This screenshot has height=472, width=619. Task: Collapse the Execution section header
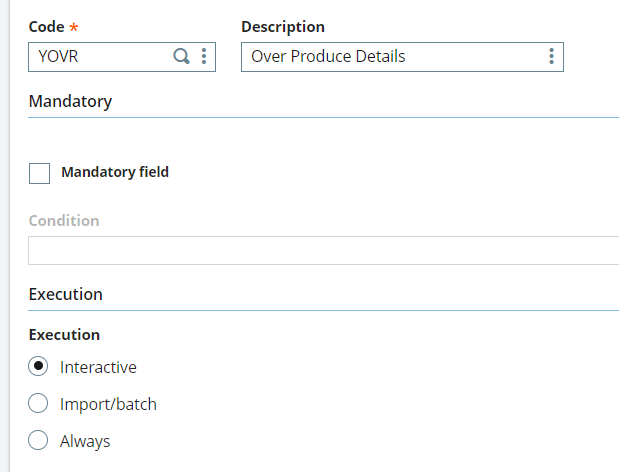pyautogui.click(x=66, y=294)
